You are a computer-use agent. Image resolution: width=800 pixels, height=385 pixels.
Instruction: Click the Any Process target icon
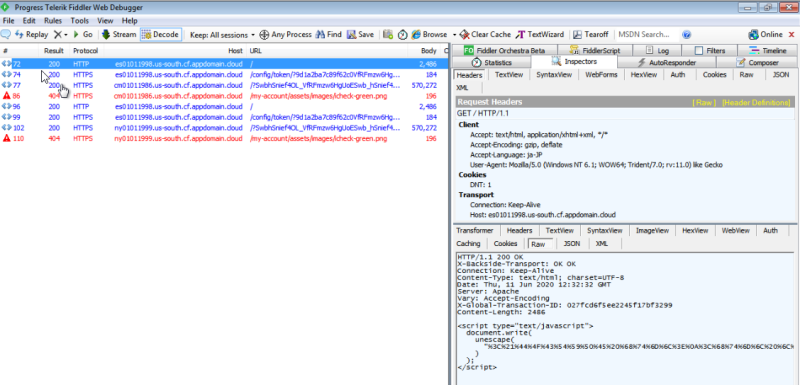tap(264, 35)
